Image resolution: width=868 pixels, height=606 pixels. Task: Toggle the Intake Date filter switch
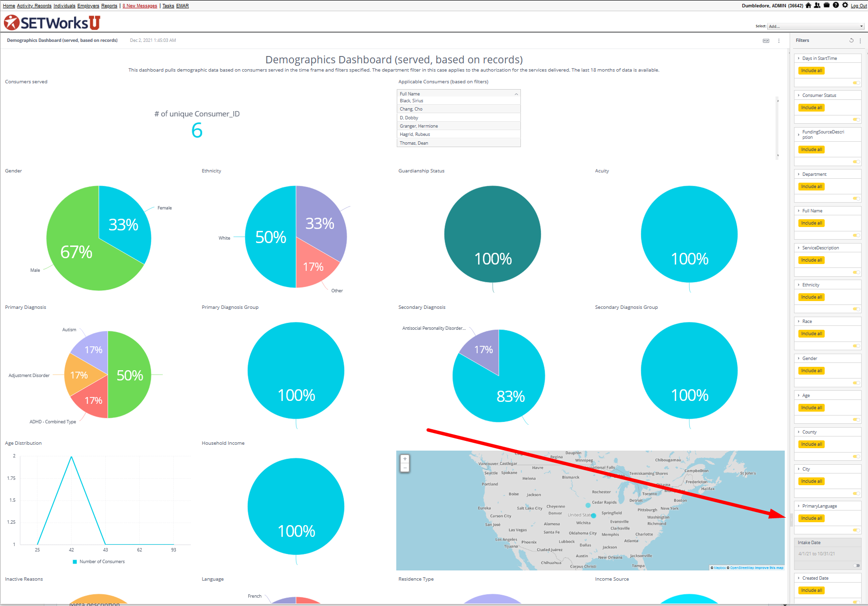(856, 566)
